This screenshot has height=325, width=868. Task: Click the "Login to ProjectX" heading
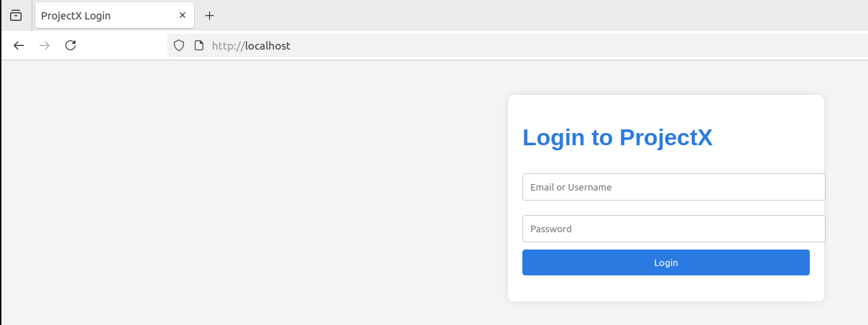click(x=617, y=137)
